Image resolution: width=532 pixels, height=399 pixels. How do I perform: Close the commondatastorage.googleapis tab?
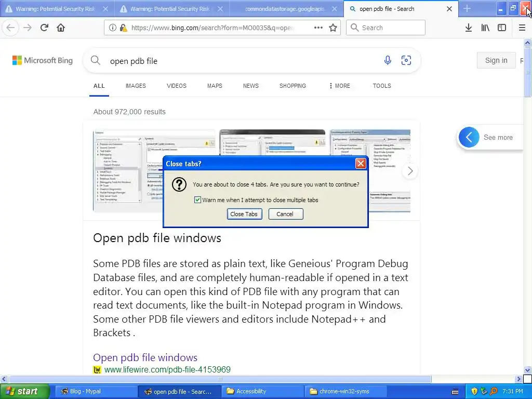click(335, 9)
